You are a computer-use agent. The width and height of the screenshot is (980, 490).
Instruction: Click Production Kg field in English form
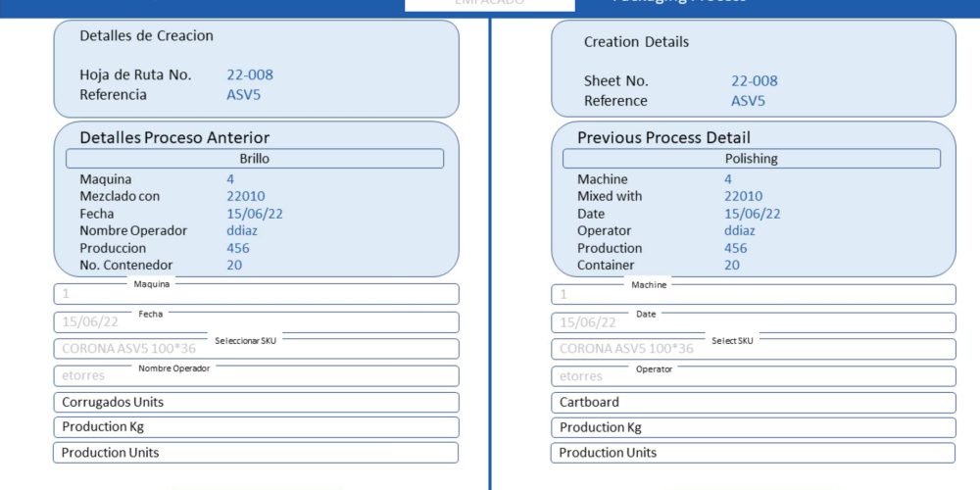click(753, 427)
